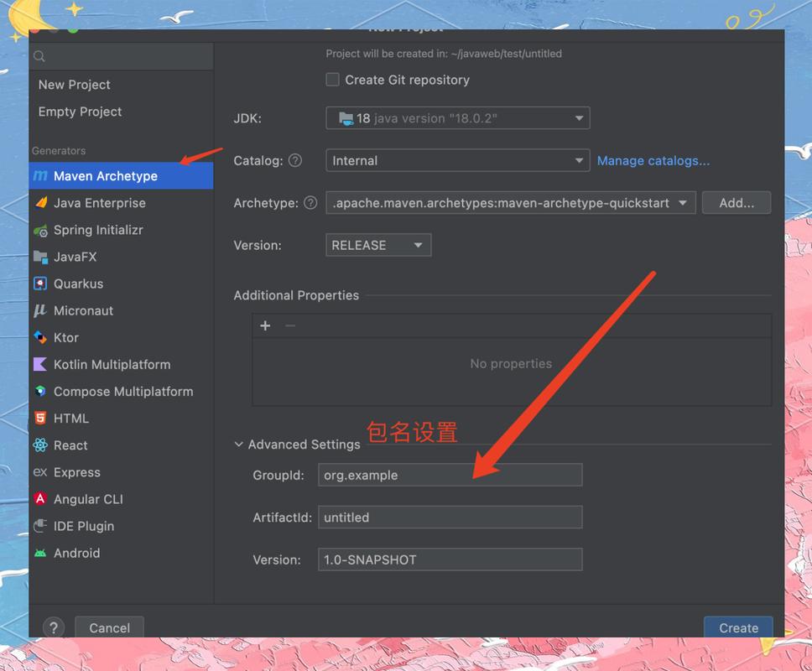Image resolution: width=812 pixels, height=671 pixels.
Task: Enable Create Git repository checkbox
Action: 332,80
